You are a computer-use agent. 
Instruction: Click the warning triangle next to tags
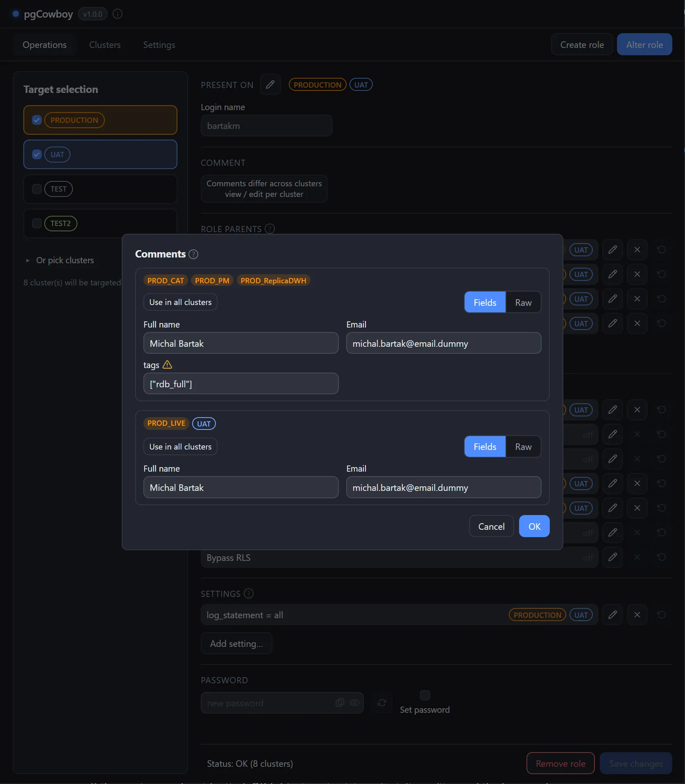[167, 364]
